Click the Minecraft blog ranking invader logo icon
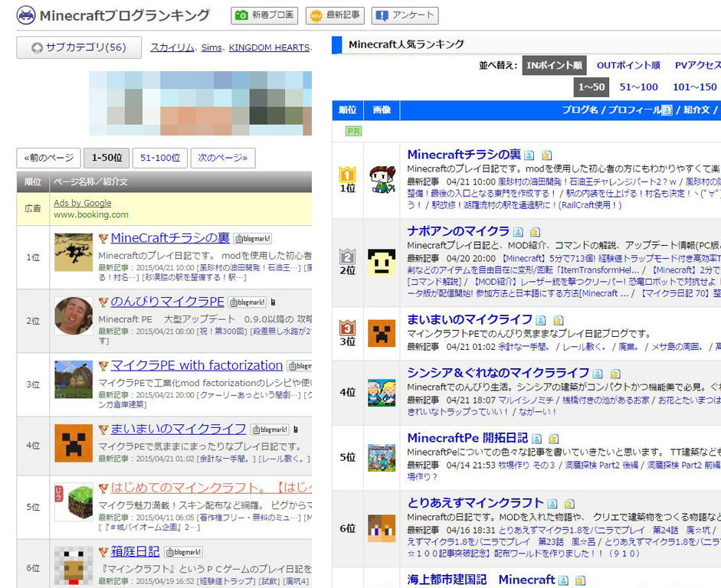Image resolution: width=721 pixels, height=588 pixels. 26,15
